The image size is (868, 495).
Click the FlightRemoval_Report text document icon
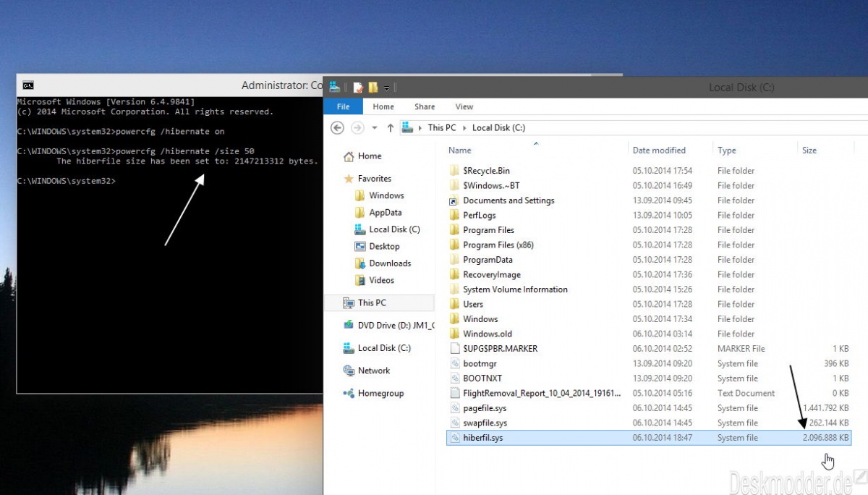(x=454, y=394)
